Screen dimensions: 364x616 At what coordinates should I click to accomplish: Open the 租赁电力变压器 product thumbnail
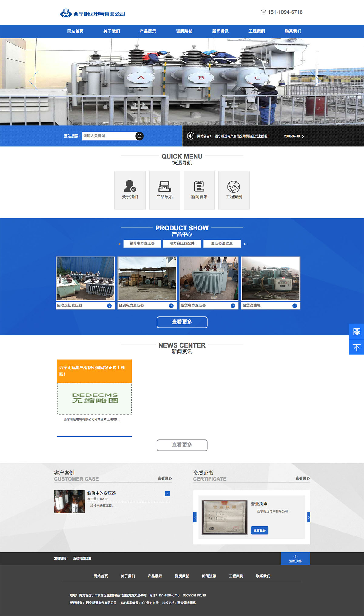coord(209,279)
